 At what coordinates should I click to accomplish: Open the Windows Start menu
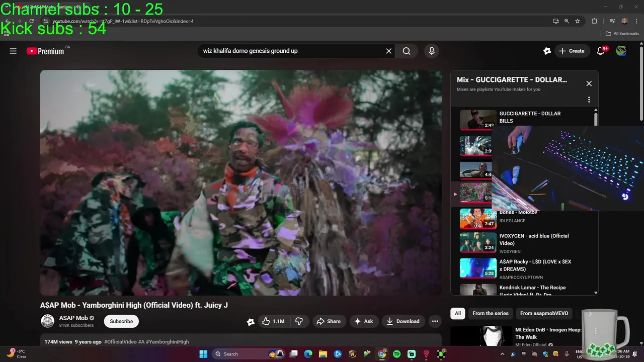coord(203,354)
